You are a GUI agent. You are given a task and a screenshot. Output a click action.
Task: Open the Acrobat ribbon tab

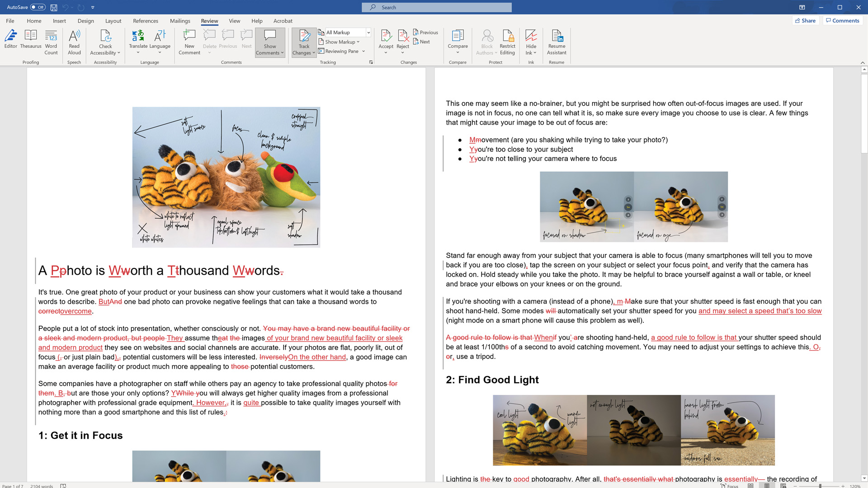283,21
